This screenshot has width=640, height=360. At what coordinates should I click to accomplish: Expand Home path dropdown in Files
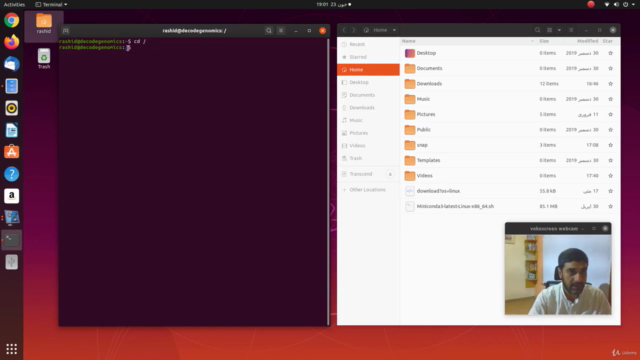point(394,30)
